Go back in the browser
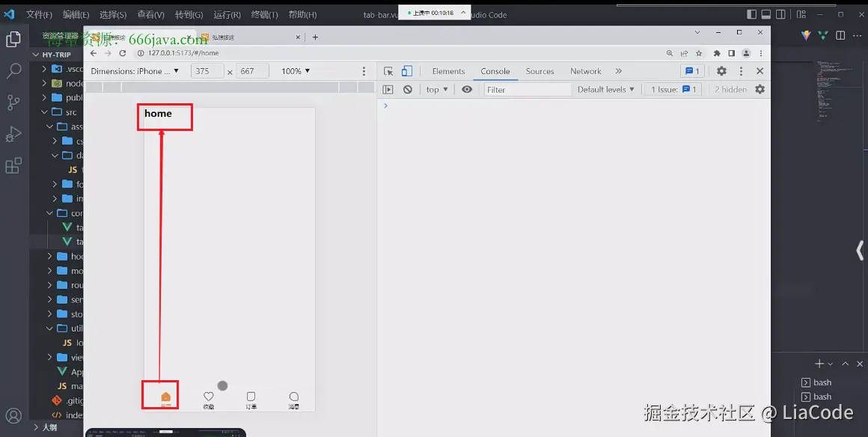 coord(94,53)
